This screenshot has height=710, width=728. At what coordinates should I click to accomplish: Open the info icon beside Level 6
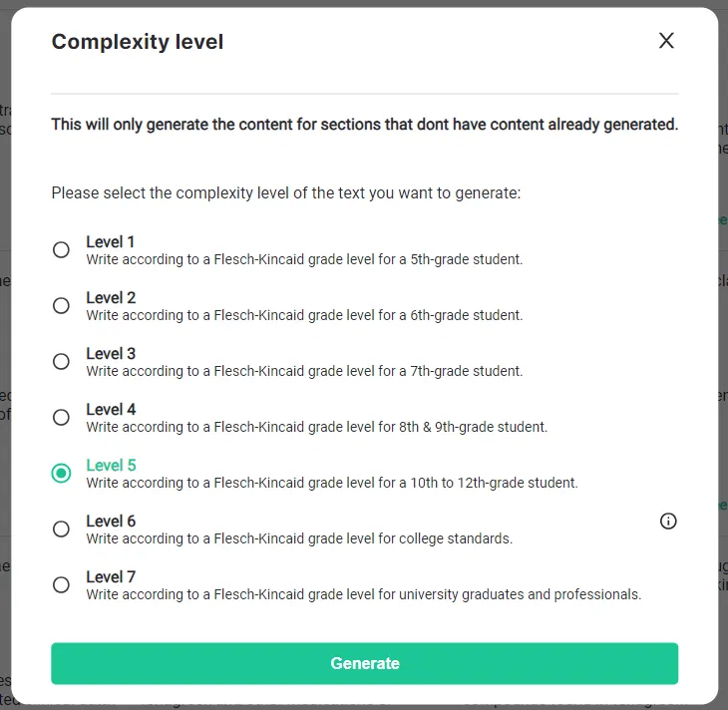click(668, 521)
